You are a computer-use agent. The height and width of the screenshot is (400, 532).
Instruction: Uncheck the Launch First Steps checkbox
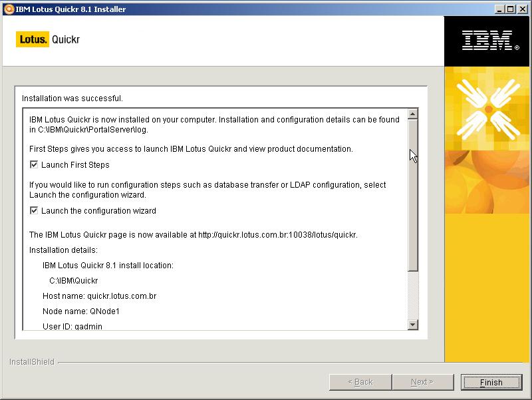(x=34, y=164)
